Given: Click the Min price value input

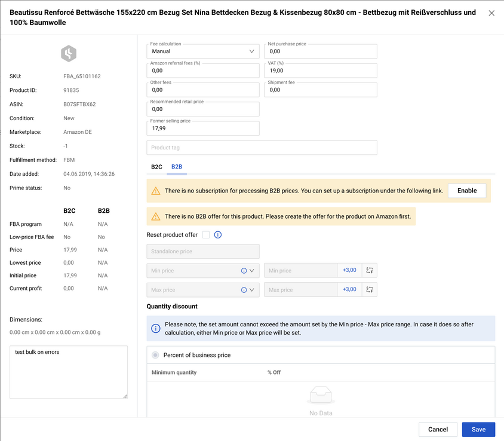Looking at the screenshot, I should pos(300,271).
